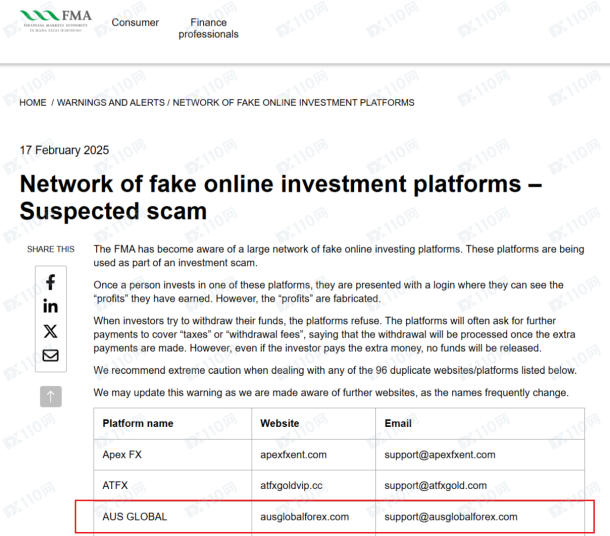Image resolution: width=610 pixels, height=536 pixels.
Task: Select the 'support@apexfxent.com' email cell
Action: [480, 455]
